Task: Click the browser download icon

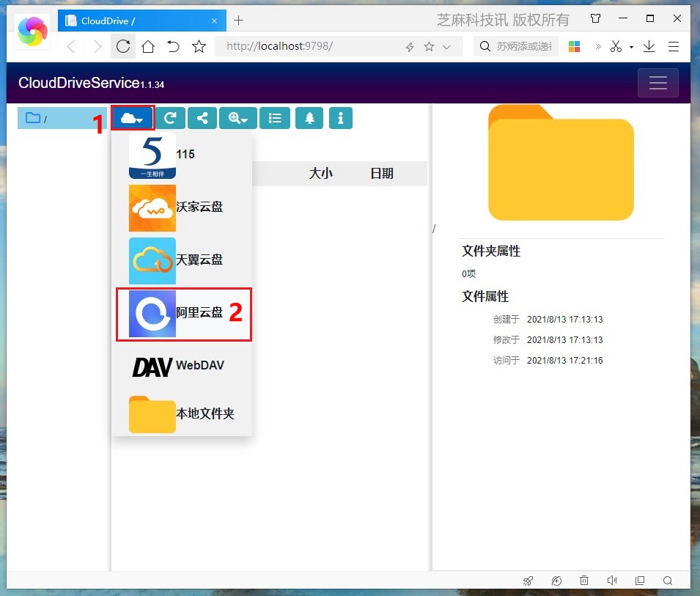Action: (649, 45)
